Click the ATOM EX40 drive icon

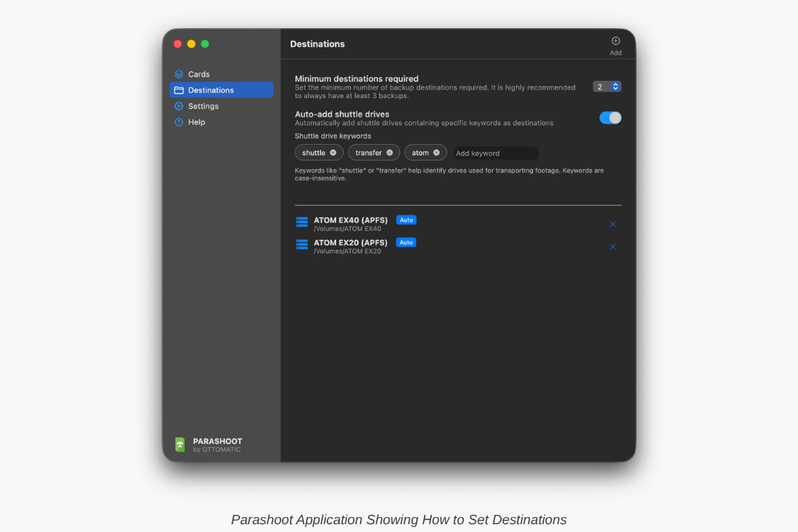click(302, 222)
